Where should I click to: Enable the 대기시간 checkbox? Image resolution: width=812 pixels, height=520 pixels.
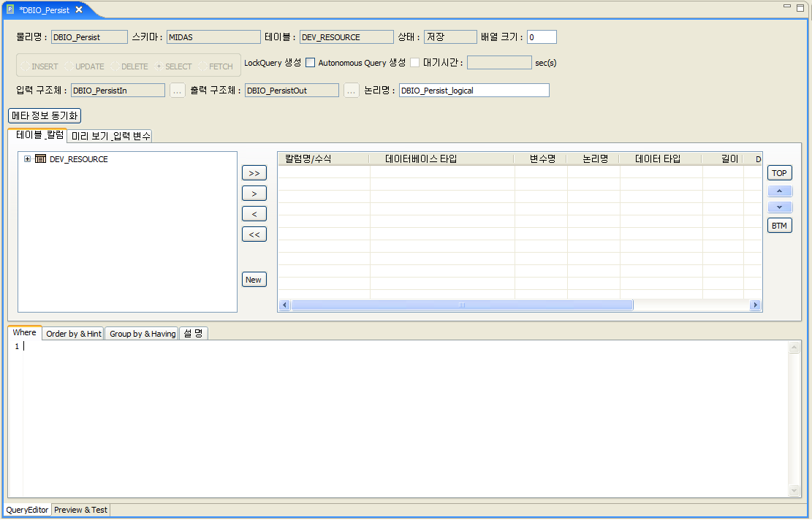coord(414,63)
